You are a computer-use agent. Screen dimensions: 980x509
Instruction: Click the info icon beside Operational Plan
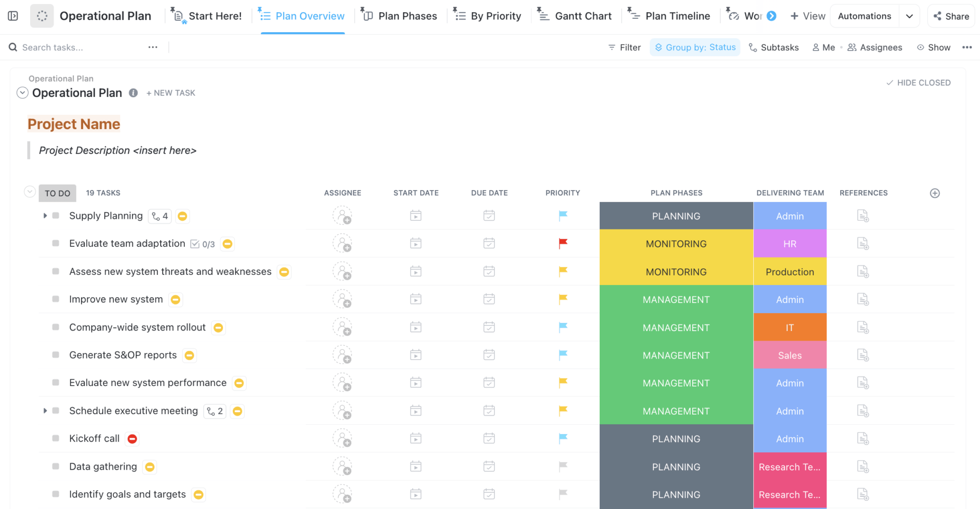point(133,93)
